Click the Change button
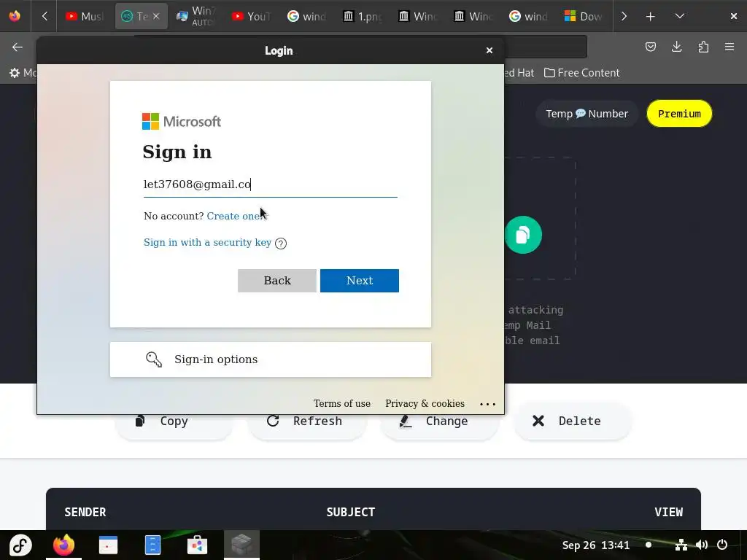The width and height of the screenshot is (747, 560). [440, 421]
